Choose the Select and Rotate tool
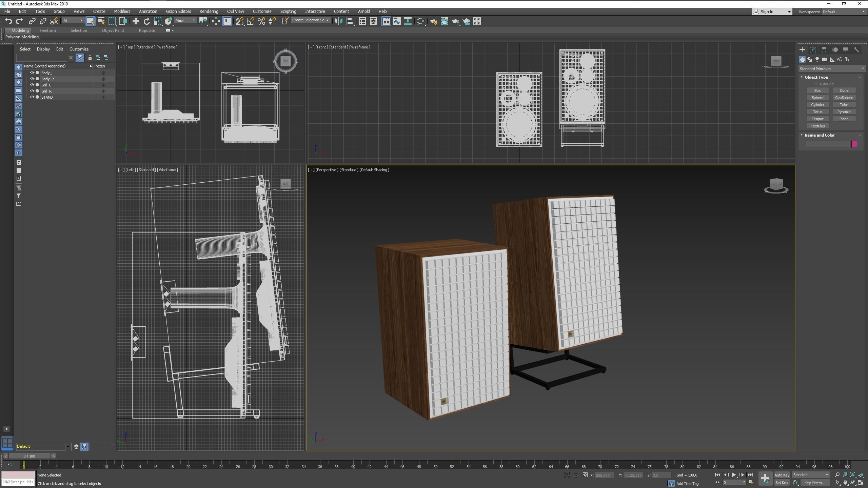This screenshot has width=868, height=488. (x=146, y=21)
